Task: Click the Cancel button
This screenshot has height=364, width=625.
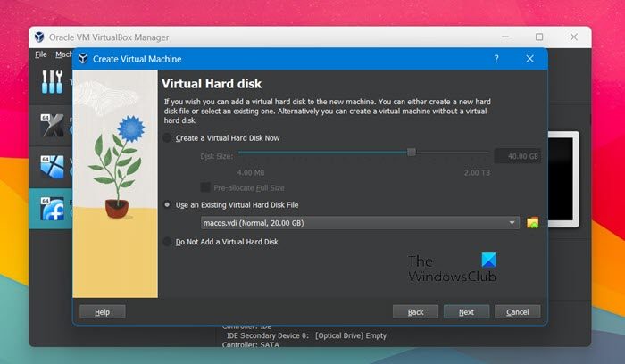Action: [517, 312]
